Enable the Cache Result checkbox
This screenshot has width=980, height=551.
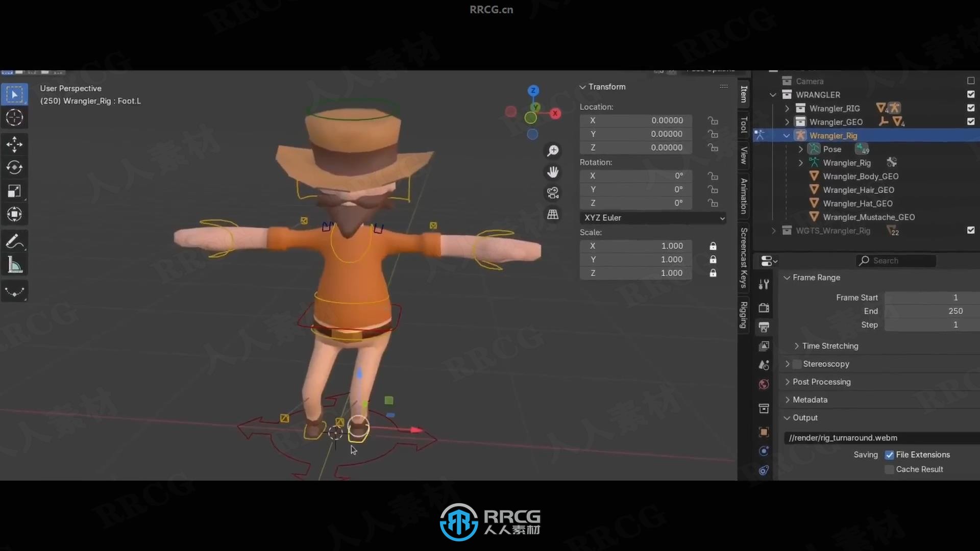click(x=890, y=469)
